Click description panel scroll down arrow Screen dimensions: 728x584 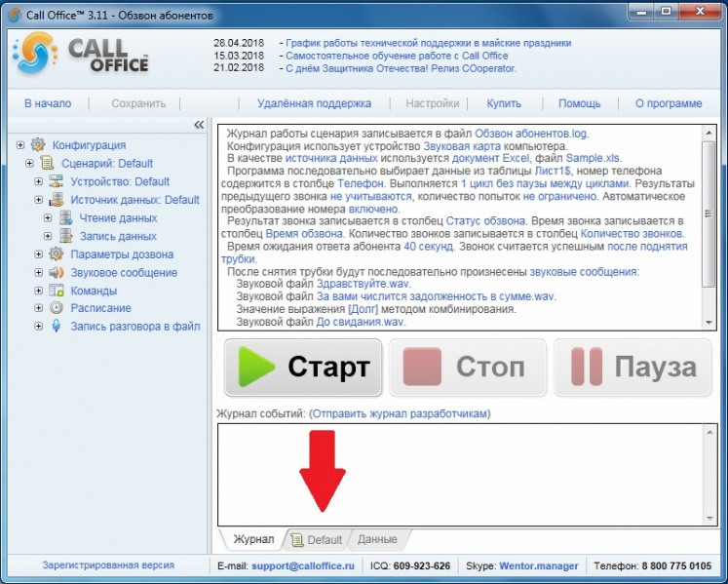pyautogui.click(x=709, y=323)
